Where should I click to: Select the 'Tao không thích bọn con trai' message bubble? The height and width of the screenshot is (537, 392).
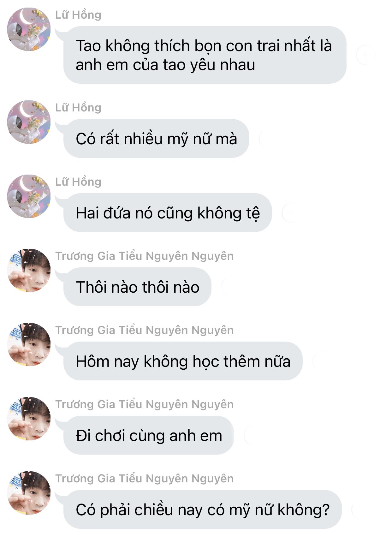[205, 55]
